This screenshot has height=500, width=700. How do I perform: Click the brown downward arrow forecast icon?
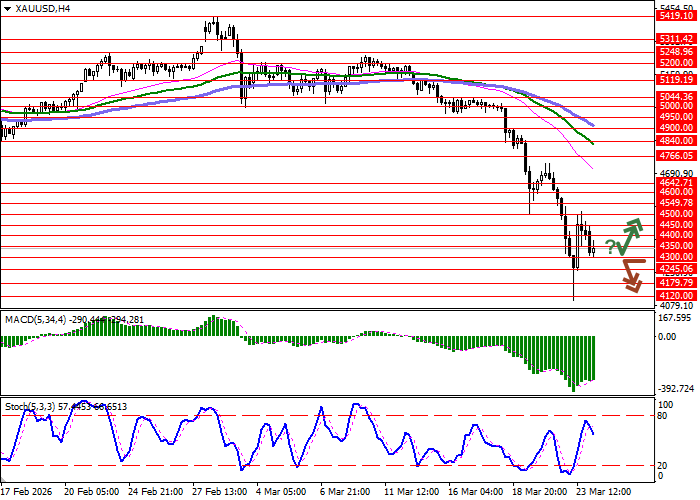click(x=632, y=275)
